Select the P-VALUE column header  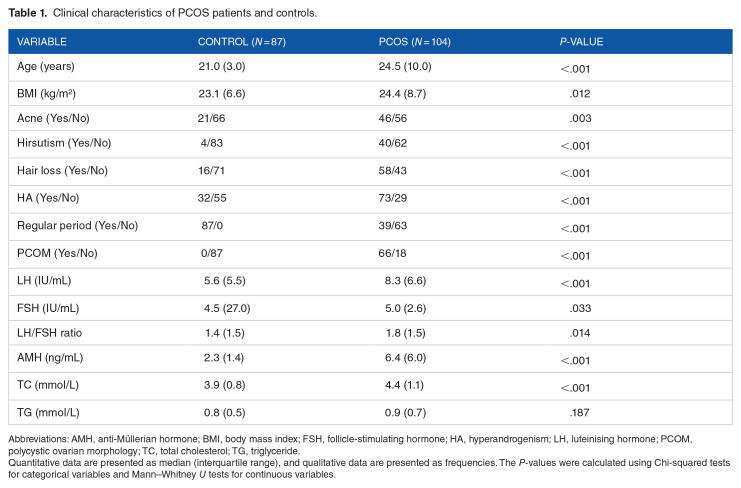click(581, 42)
